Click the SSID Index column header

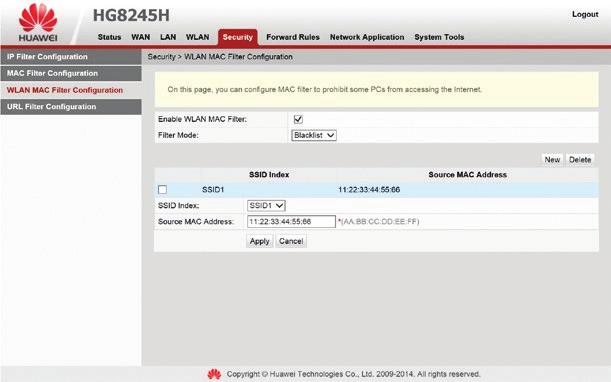[x=269, y=175]
